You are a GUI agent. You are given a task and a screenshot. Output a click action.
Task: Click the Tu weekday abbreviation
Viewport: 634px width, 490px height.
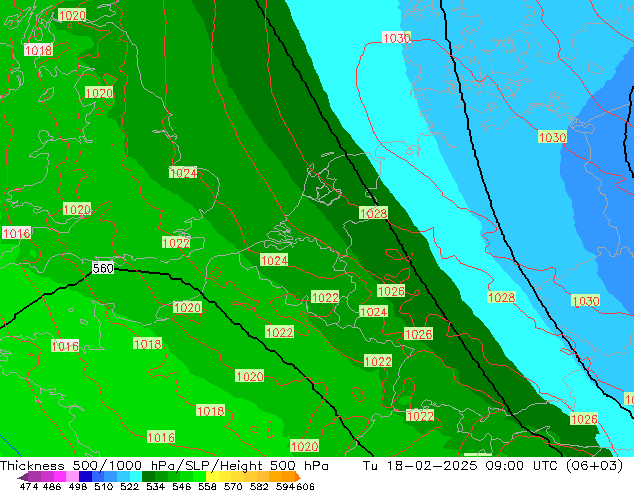(x=370, y=466)
